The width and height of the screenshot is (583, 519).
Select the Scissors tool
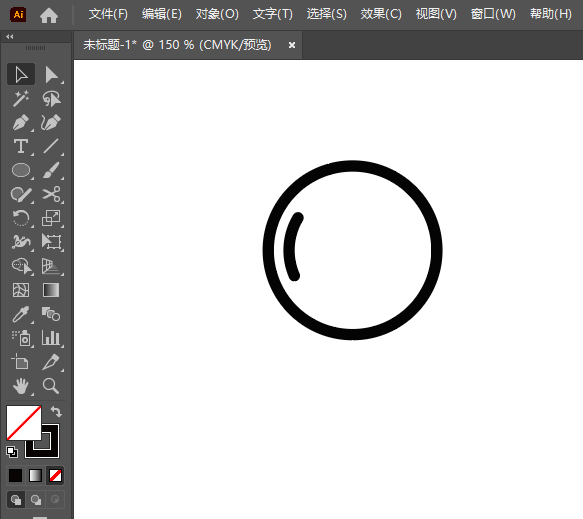click(51, 194)
